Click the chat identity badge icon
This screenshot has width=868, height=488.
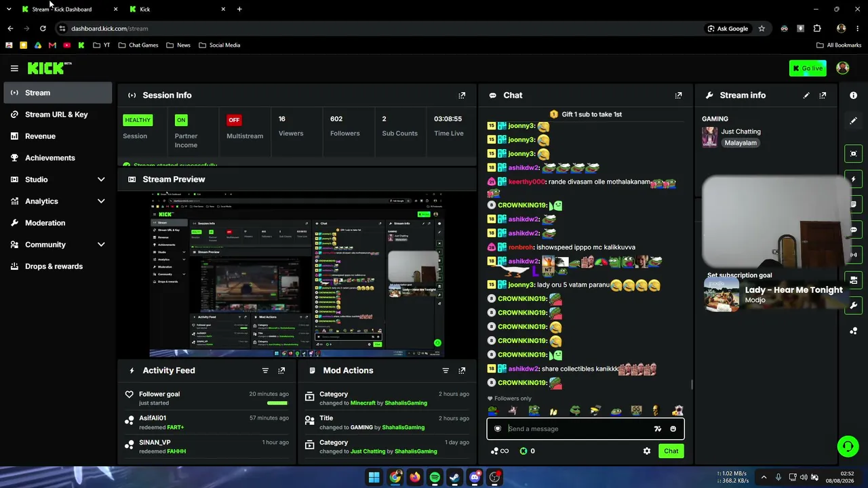point(497,429)
